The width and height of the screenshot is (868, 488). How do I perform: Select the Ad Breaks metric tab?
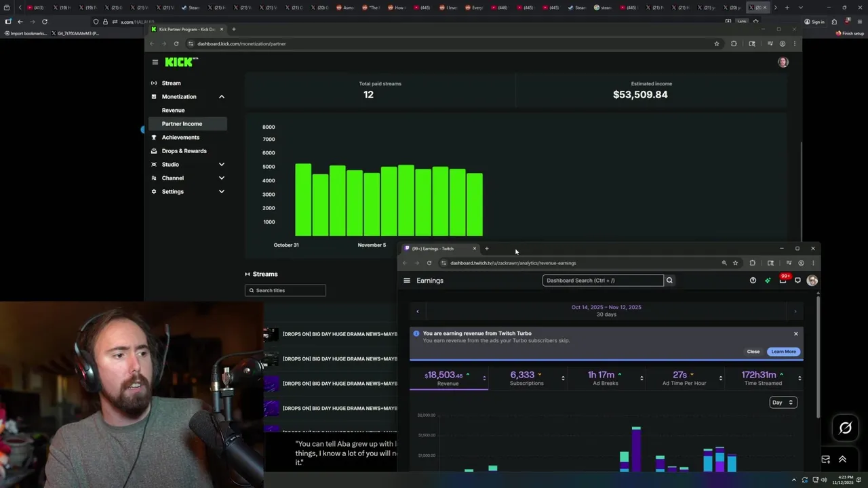pyautogui.click(x=606, y=378)
